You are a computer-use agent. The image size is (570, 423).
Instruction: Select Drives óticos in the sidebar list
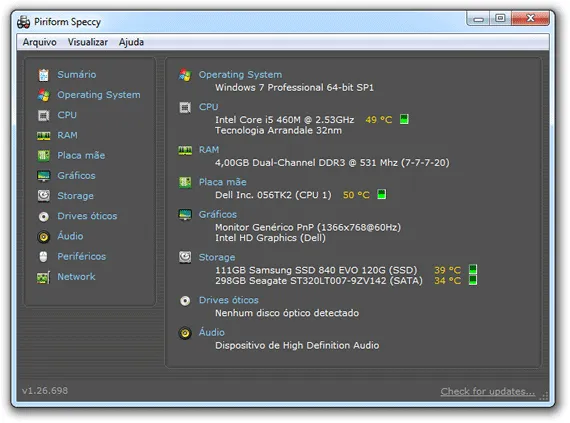(x=87, y=216)
